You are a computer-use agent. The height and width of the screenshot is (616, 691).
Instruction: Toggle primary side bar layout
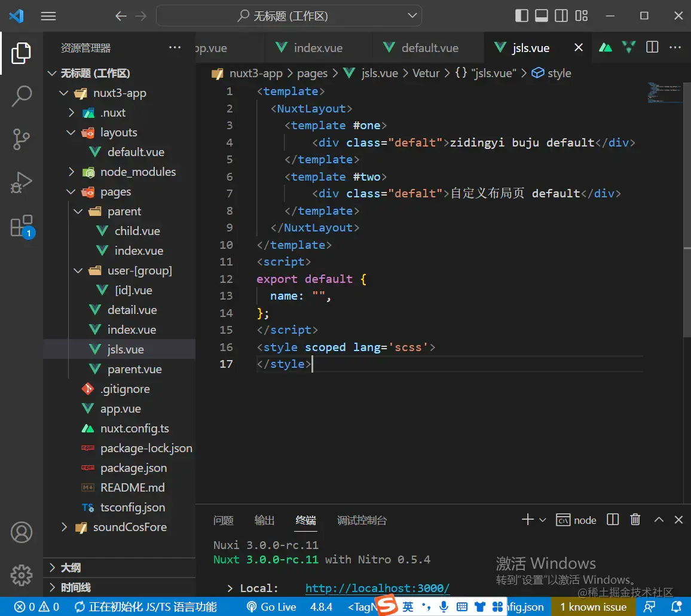521,16
